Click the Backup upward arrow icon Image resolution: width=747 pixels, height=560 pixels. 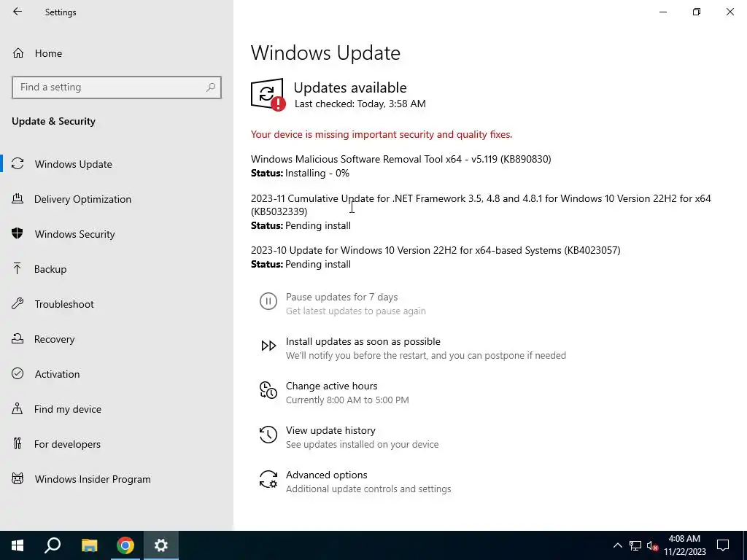pyautogui.click(x=18, y=268)
